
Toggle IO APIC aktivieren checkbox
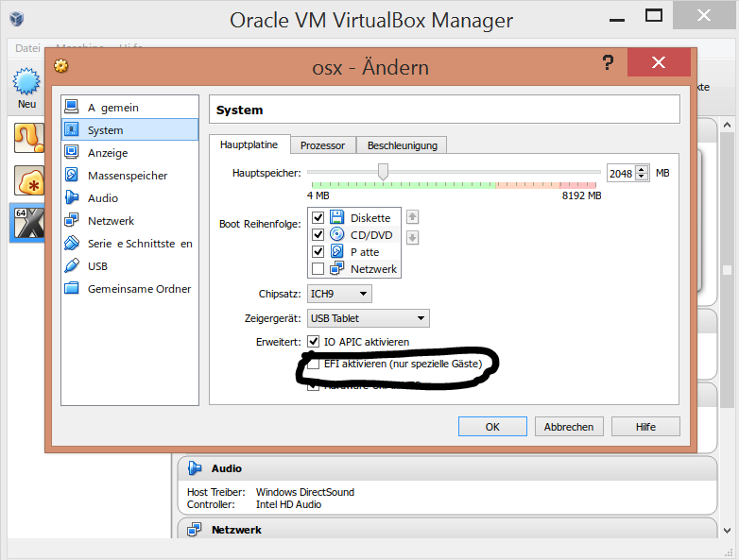(313, 342)
